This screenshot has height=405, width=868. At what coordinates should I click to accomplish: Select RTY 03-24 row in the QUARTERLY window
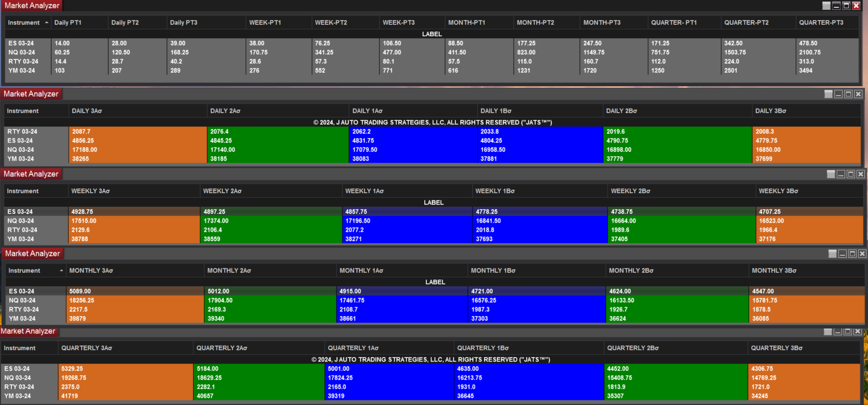tap(431, 387)
